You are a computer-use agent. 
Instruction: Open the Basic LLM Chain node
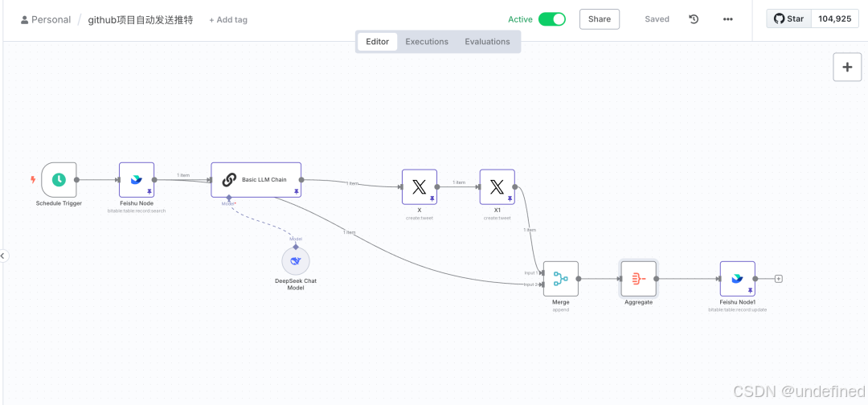point(256,180)
